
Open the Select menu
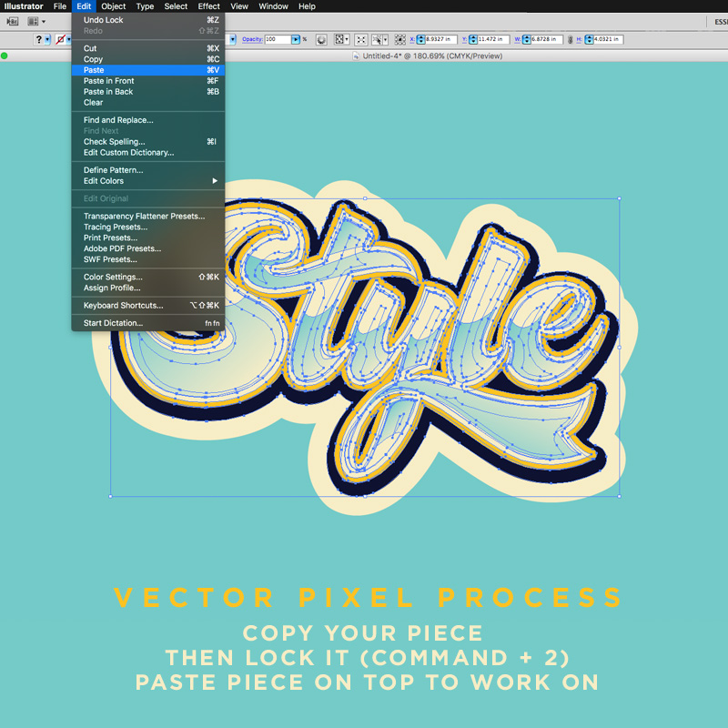pos(176,6)
